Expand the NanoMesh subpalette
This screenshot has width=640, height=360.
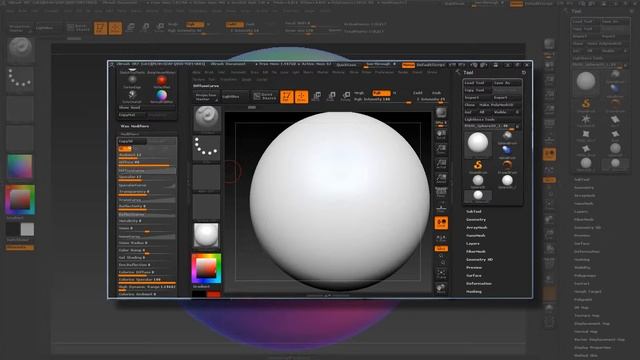(x=476, y=236)
